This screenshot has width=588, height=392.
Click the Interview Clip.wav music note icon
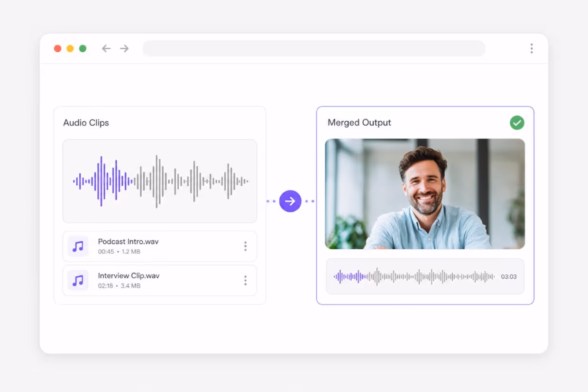78,281
